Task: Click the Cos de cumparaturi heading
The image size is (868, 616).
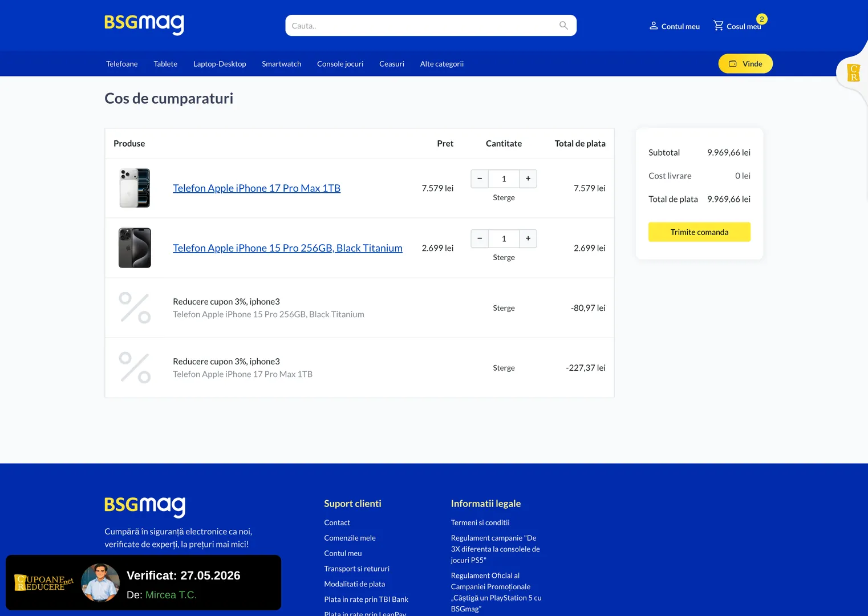Action: (x=169, y=99)
